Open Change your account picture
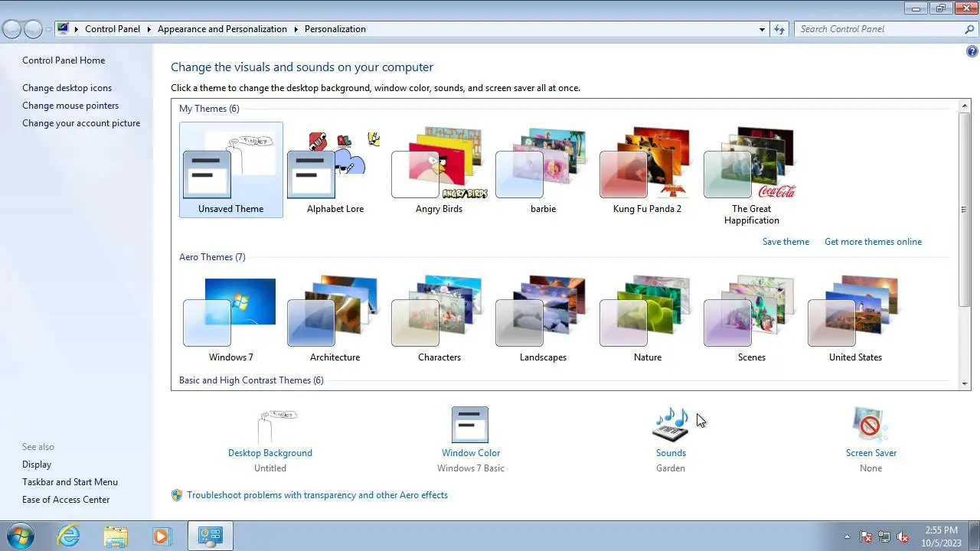 pyautogui.click(x=81, y=123)
